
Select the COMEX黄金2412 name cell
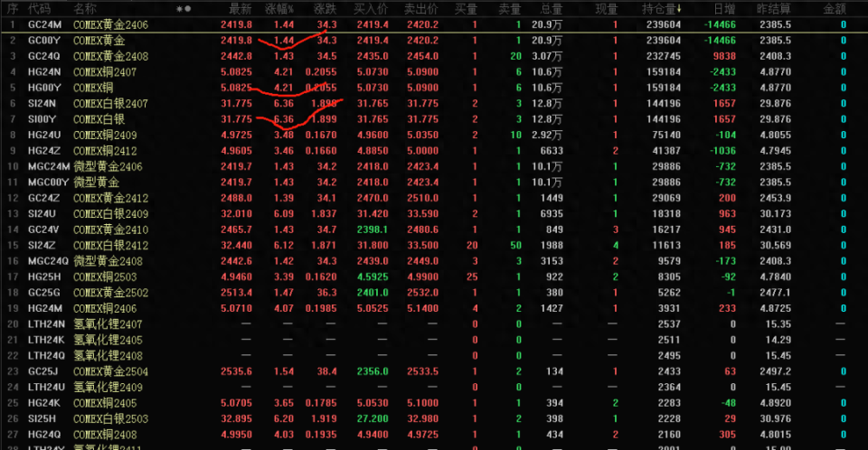[x=110, y=198]
